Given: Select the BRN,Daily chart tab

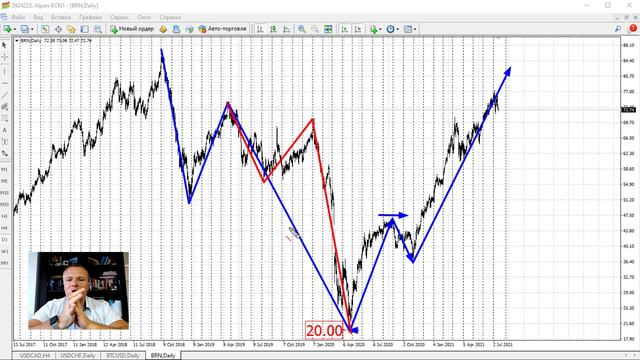Looking at the screenshot, I should pos(163,356).
